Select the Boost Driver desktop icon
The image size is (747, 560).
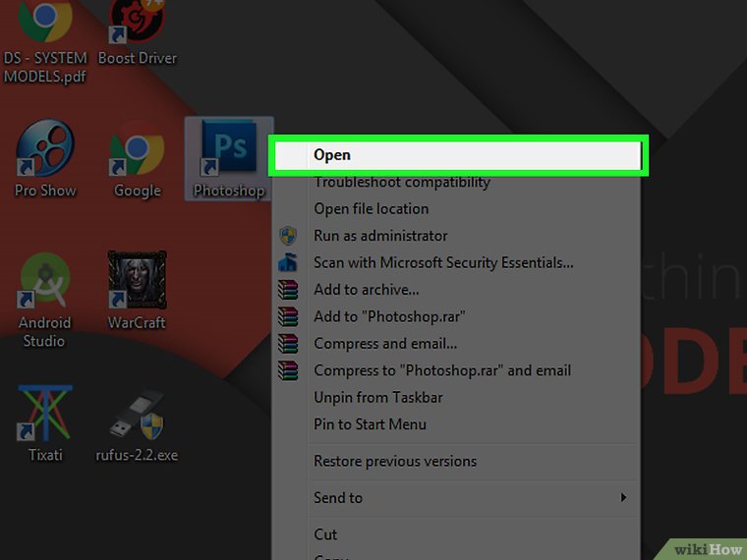[137, 22]
